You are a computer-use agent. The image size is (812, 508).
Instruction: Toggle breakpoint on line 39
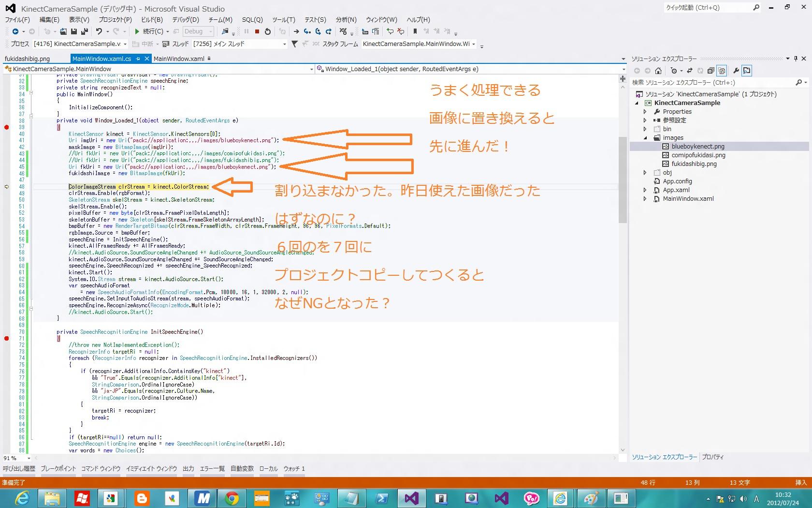click(7, 127)
